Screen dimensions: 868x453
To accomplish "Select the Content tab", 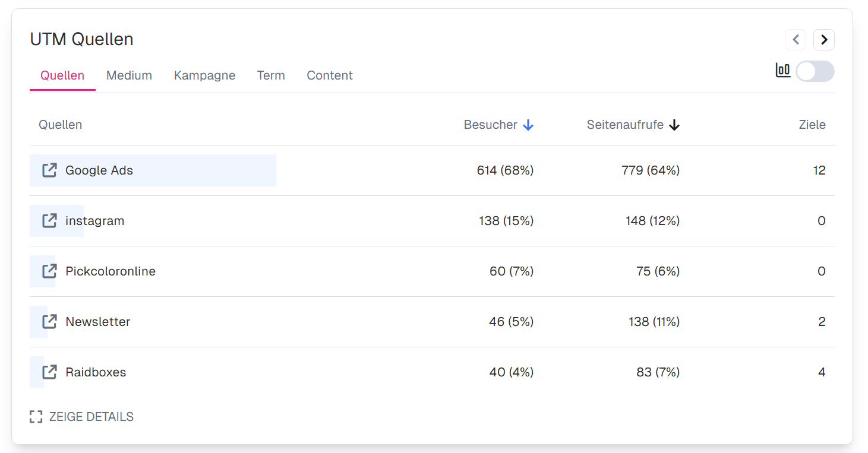I will click(329, 75).
